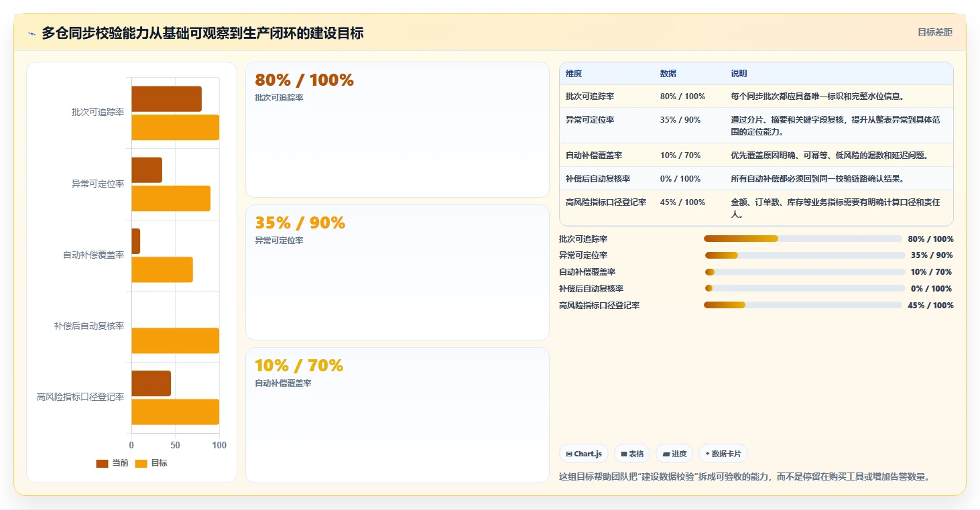980x510 pixels.
Task: Click the dashboard title text
Action: 202,33
